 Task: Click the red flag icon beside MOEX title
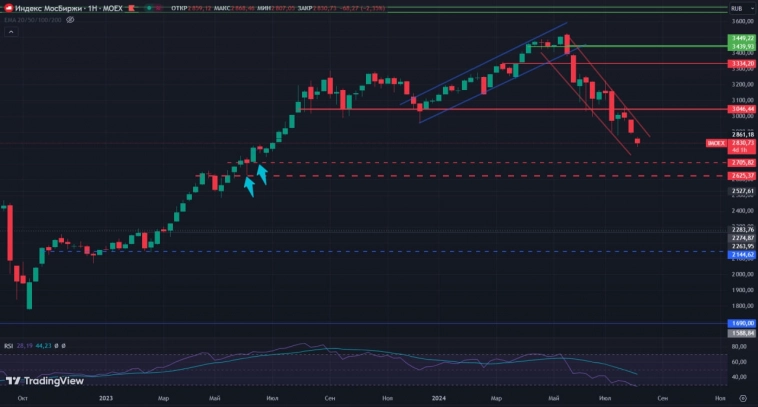(131, 8)
